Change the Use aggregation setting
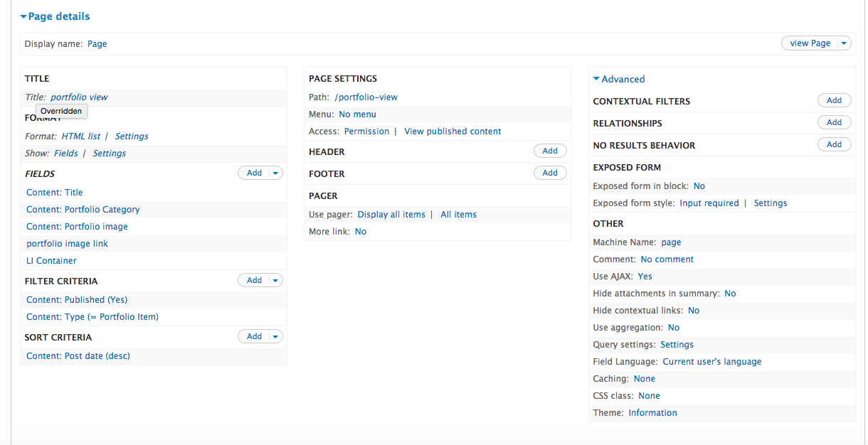This screenshot has height=445, width=868. coord(674,328)
